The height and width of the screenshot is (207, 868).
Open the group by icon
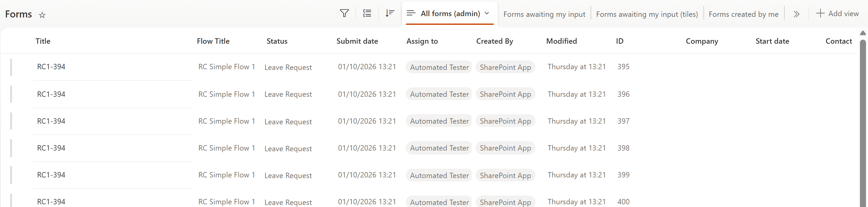(367, 13)
